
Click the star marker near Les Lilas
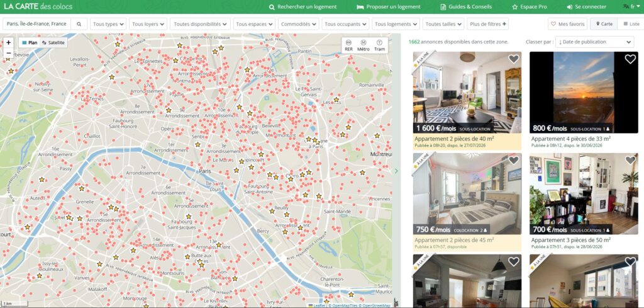coord(336,100)
